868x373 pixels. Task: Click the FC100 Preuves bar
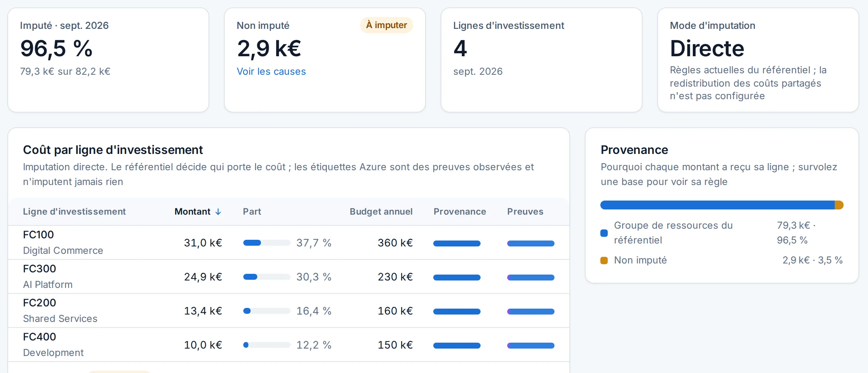(531, 243)
